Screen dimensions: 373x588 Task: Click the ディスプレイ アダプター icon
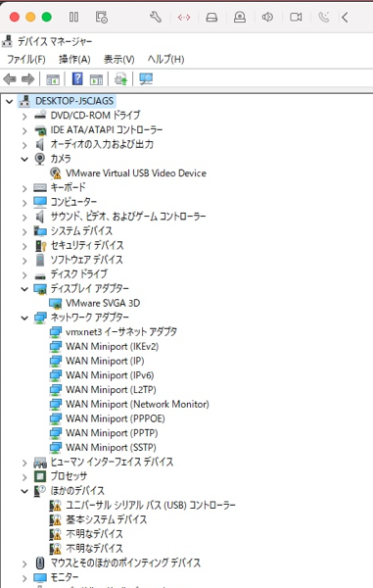pos(40,289)
